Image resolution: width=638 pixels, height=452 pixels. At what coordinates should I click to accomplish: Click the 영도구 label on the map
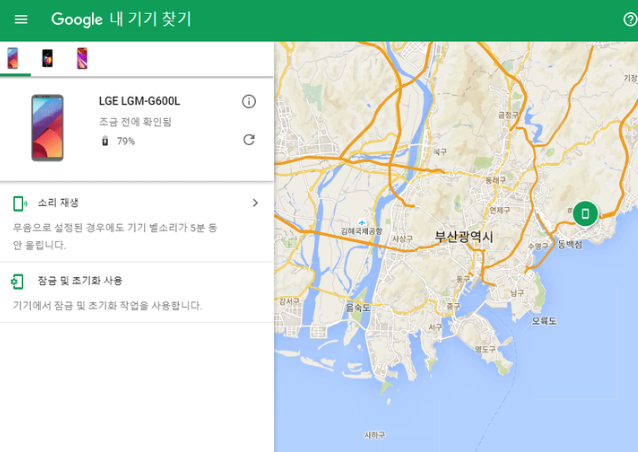click(x=485, y=349)
